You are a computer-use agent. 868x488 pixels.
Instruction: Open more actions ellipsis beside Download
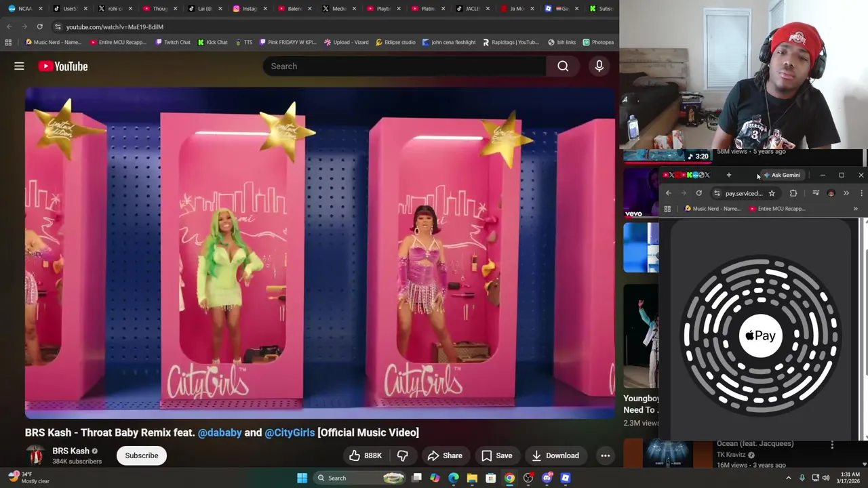(605, 455)
